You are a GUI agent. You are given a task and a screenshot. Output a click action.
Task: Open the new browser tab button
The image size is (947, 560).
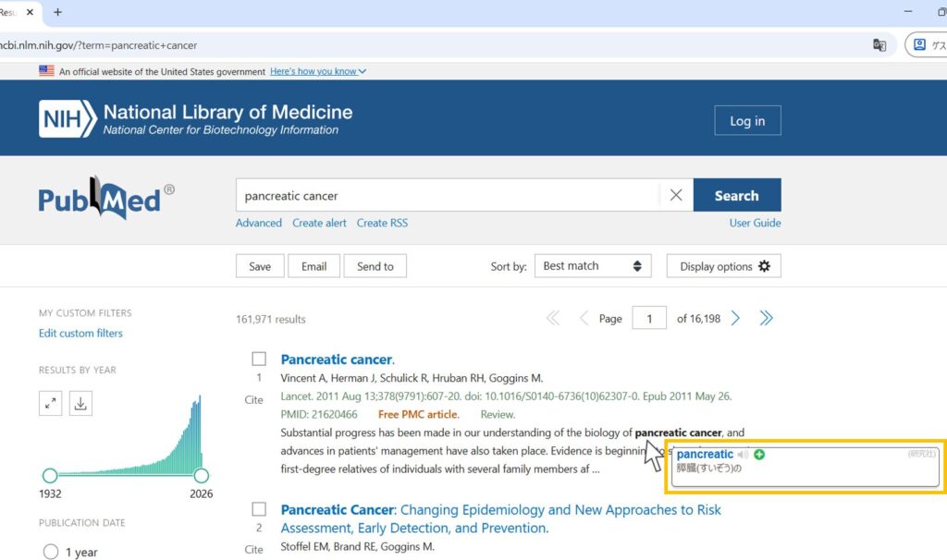(x=57, y=12)
